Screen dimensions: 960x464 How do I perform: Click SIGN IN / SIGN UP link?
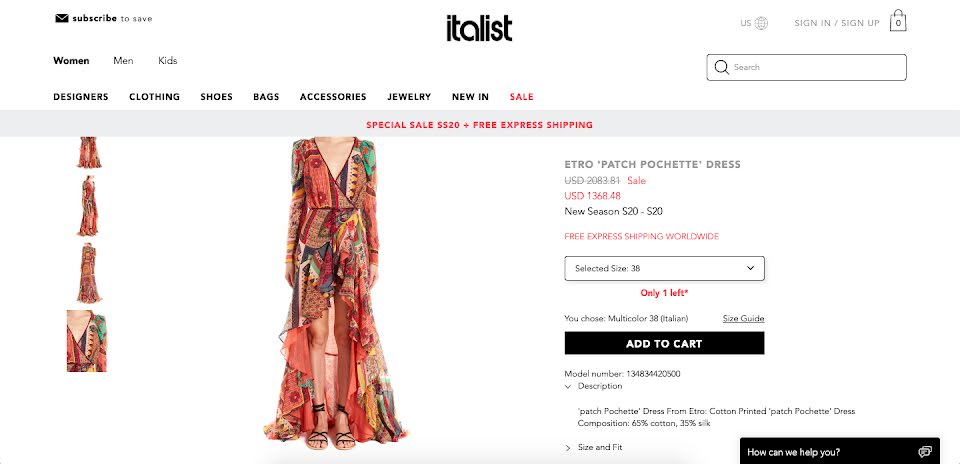coord(837,23)
